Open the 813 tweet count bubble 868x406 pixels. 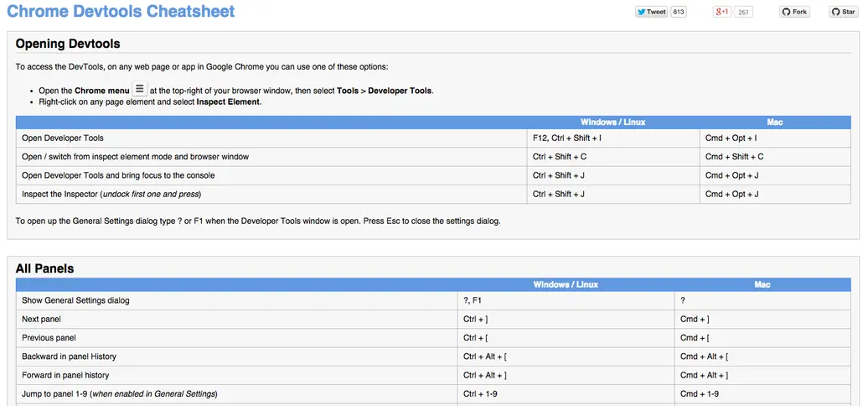pos(679,12)
